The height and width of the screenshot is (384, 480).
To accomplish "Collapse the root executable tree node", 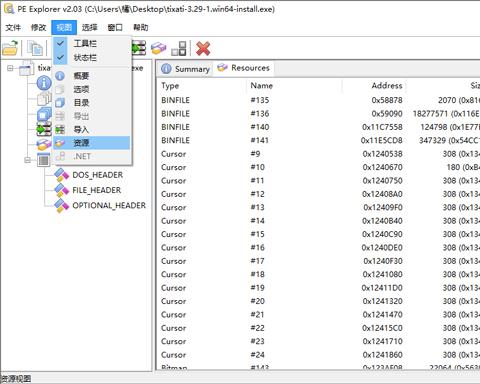I will tap(10, 68).
